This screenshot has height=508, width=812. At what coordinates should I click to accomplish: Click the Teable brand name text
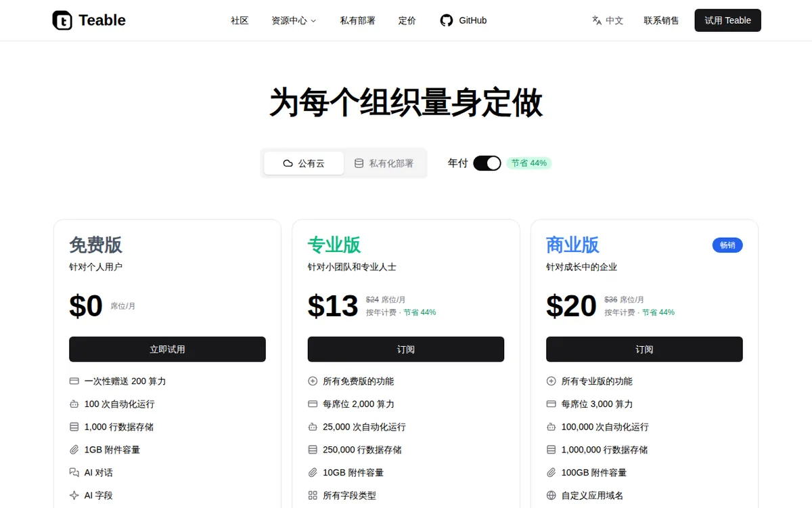point(102,20)
